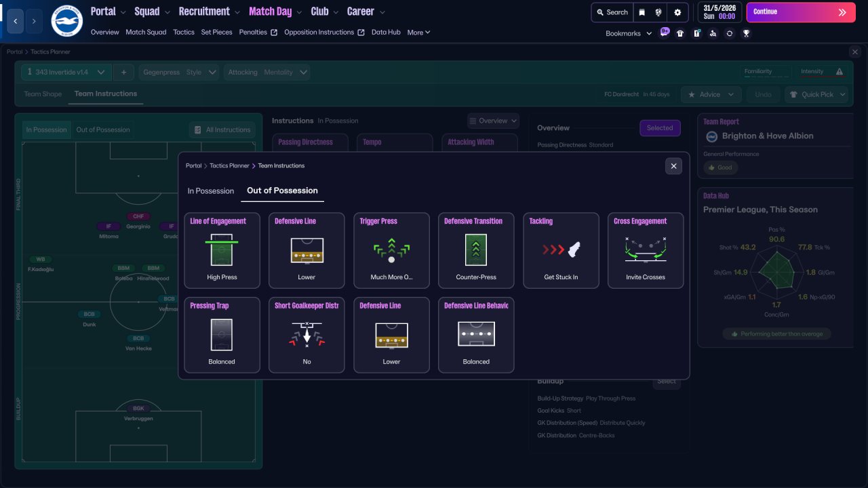Select the Line of Engagement High Press card

point(222,251)
